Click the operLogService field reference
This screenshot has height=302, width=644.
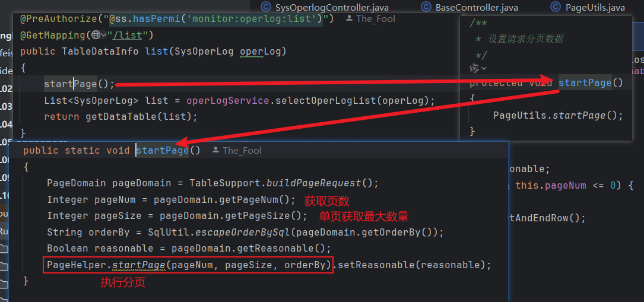coord(227,100)
